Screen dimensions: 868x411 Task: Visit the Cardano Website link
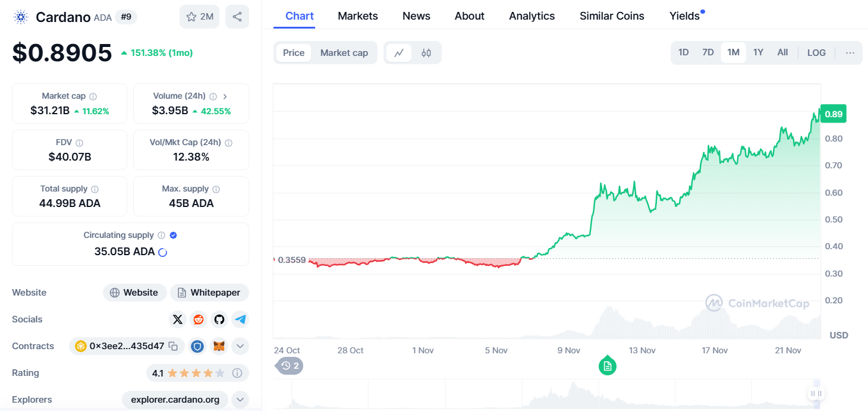coord(135,293)
